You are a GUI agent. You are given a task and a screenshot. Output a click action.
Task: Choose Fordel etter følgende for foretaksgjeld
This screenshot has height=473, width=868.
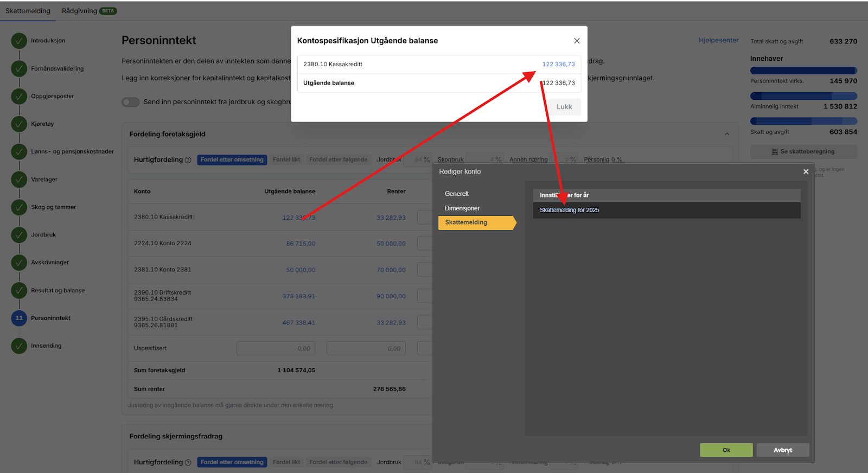339,160
